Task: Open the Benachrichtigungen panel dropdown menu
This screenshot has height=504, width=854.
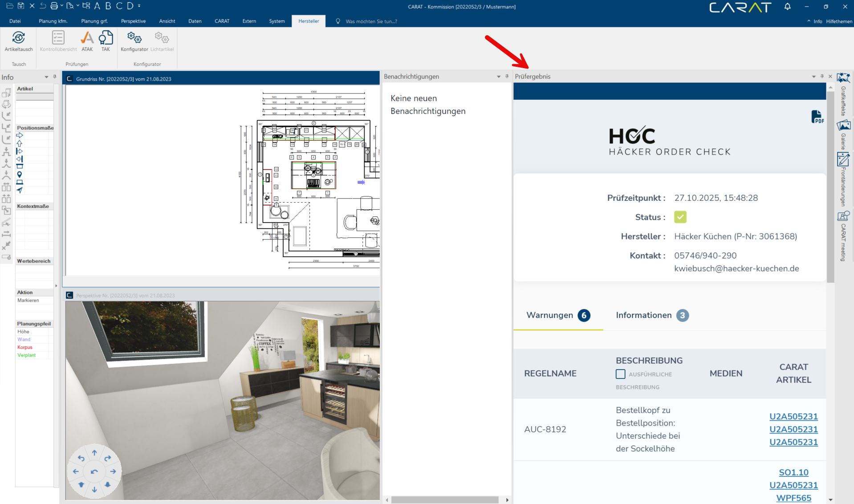Action: tap(499, 77)
